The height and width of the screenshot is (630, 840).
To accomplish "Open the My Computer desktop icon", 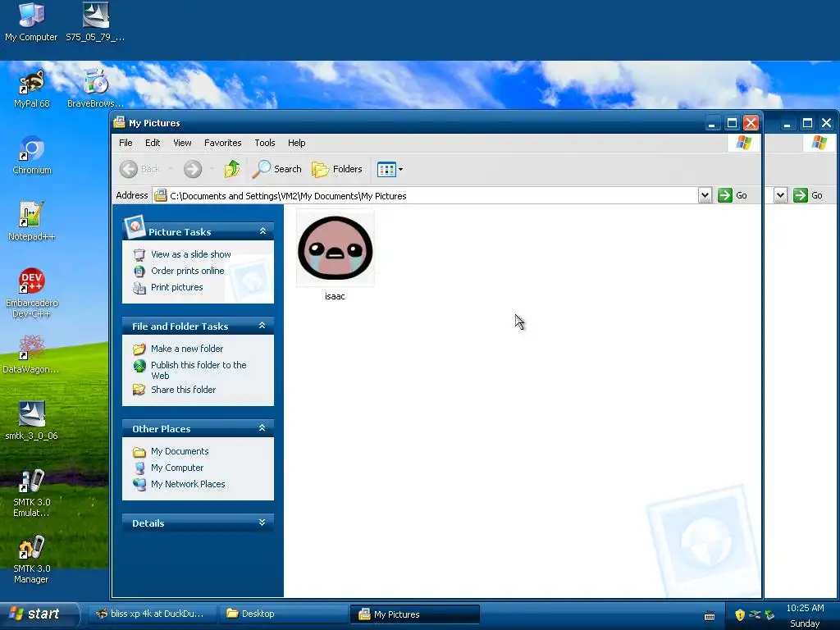I will tap(31, 21).
